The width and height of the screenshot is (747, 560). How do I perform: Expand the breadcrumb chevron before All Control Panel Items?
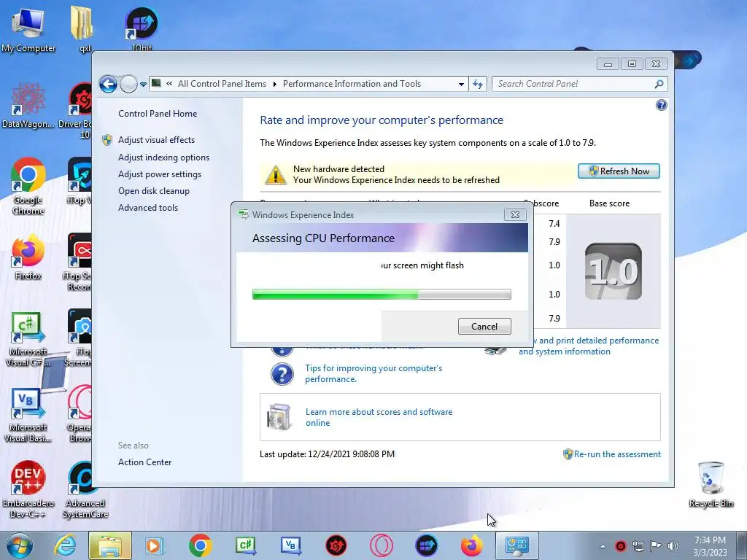click(x=169, y=84)
